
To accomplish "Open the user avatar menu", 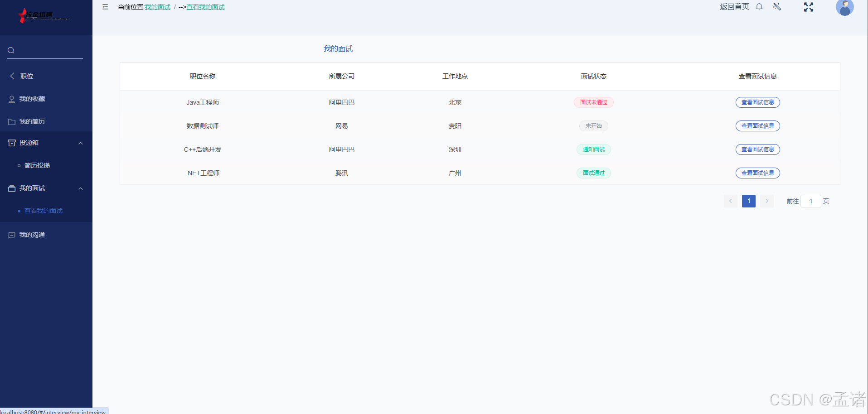I will [845, 7].
